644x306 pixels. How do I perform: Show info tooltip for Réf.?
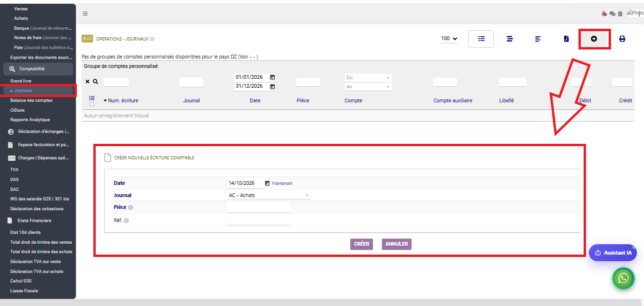126,220
